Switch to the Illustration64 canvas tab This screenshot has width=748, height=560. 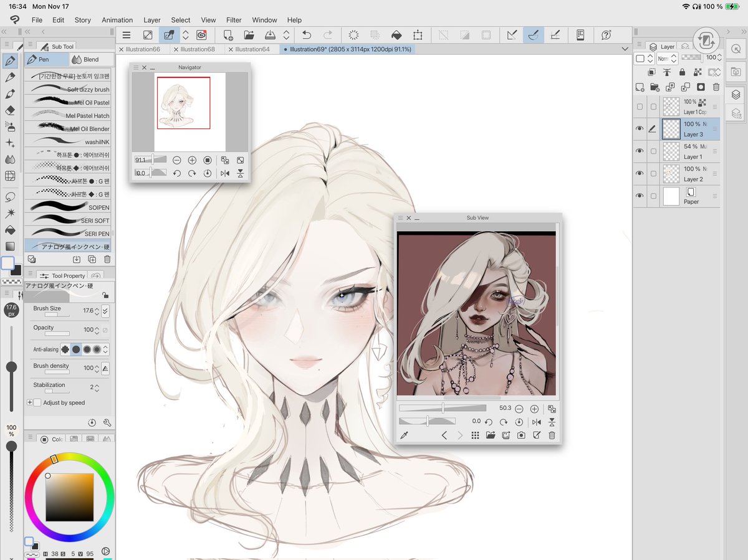coord(252,49)
